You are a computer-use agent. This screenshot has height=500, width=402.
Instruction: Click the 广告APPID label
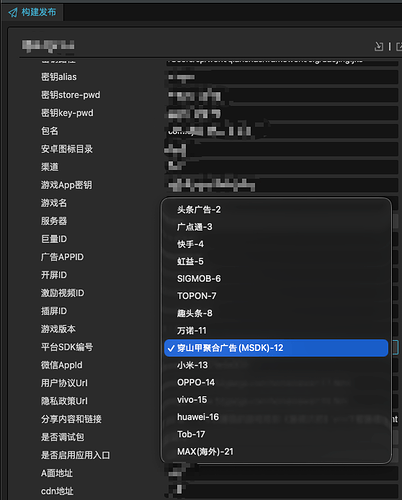62,257
